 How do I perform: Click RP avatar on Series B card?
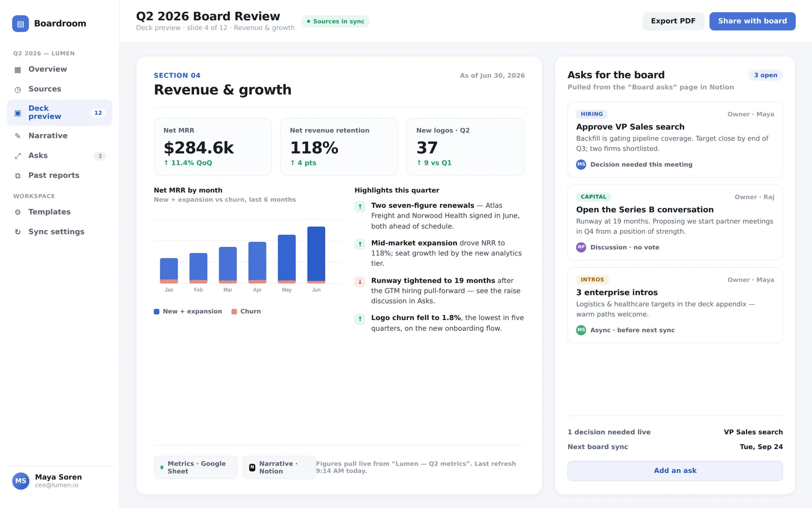(x=581, y=247)
